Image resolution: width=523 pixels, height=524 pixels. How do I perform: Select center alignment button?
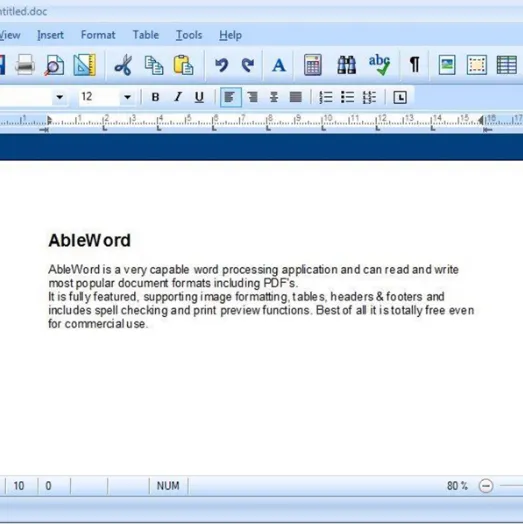pyautogui.click(x=274, y=97)
